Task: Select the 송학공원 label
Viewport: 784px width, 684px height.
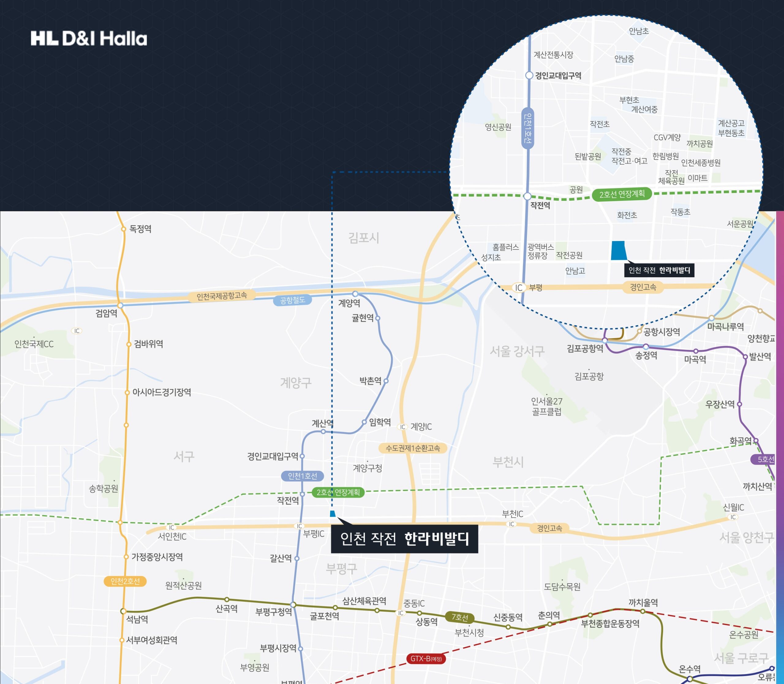Action: (104, 489)
